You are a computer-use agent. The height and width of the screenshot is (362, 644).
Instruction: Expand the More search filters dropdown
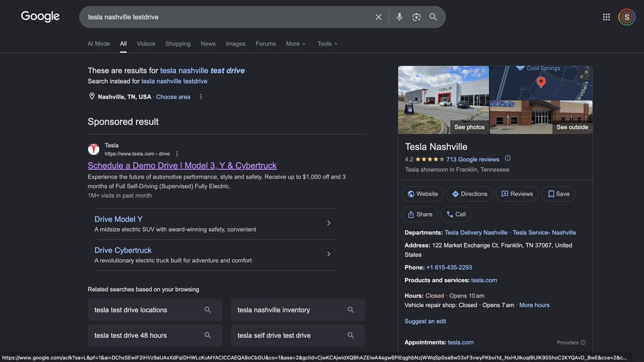point(296,44)
